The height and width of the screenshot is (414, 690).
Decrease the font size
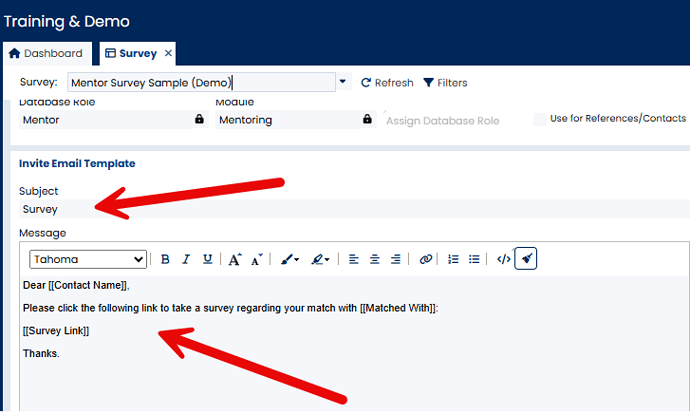click(x=257, y=259)
